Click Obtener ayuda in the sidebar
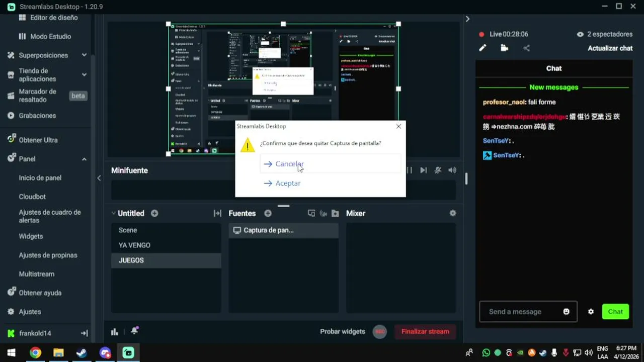The image size is (644, 362). tap(34, 293)
